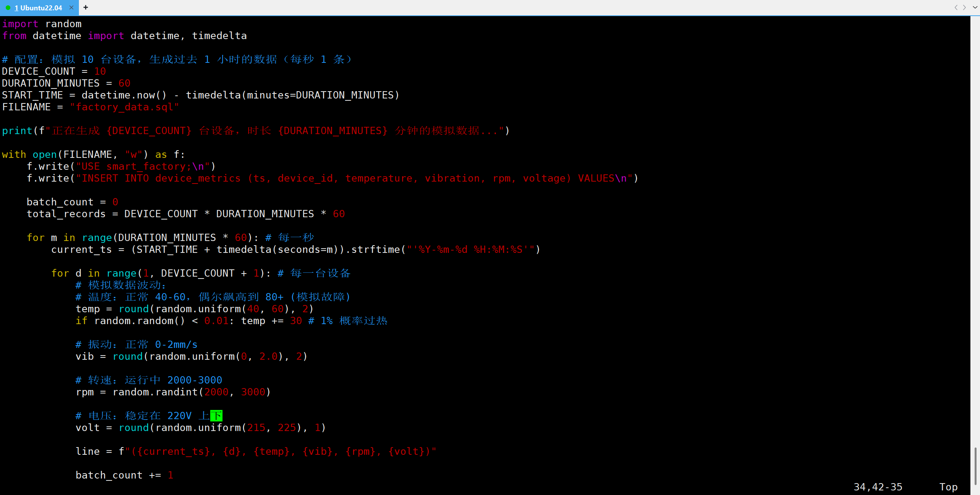Click the DURATION_MINUTES = 60 value
This screenshot has height=495, width=980.
(124, 83)
